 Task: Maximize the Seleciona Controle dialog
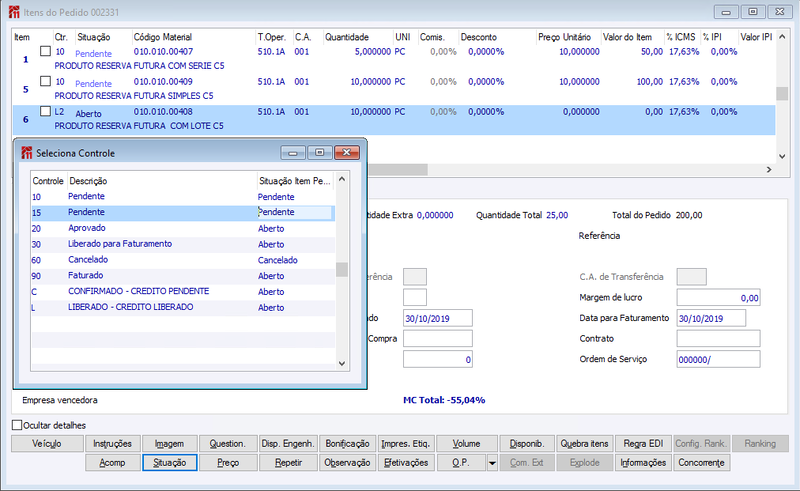pos(319,153)
